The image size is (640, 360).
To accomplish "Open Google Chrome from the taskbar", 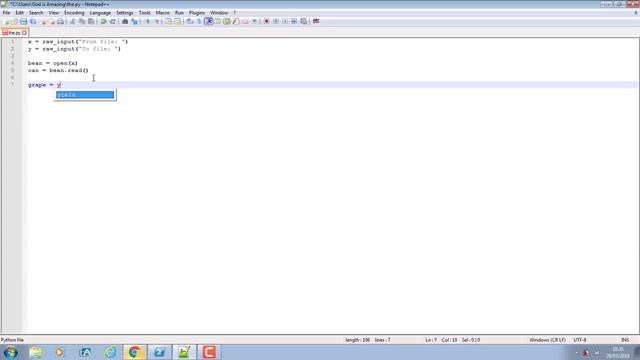I will pos(135,352).
